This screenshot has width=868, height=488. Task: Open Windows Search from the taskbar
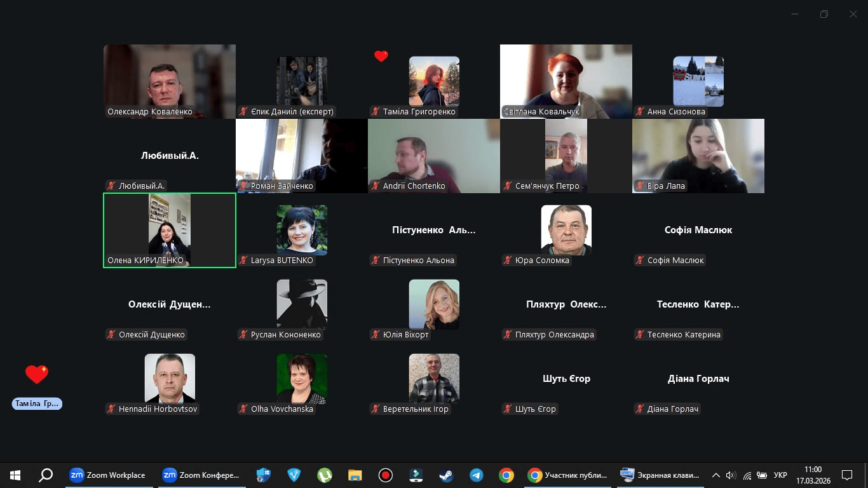coord(46,475)
